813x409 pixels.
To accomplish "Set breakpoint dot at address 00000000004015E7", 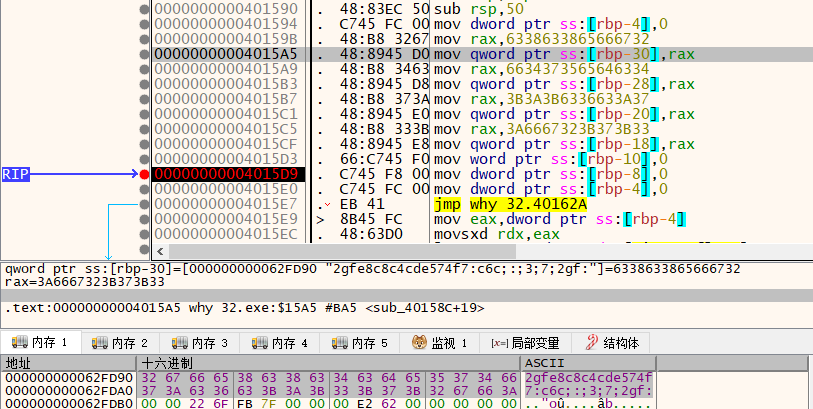I will point(145,204).
